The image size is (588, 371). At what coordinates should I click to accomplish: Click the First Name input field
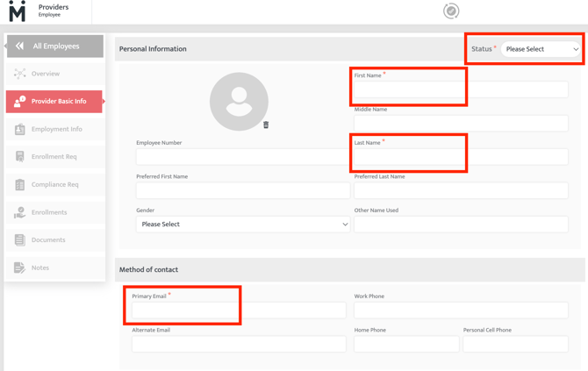461,89
